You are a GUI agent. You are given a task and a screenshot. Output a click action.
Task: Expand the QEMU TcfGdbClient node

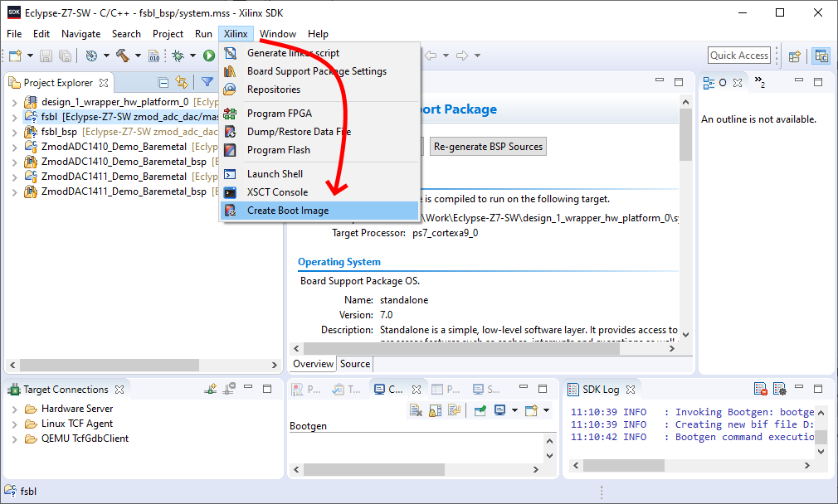[x=14, y=439]
